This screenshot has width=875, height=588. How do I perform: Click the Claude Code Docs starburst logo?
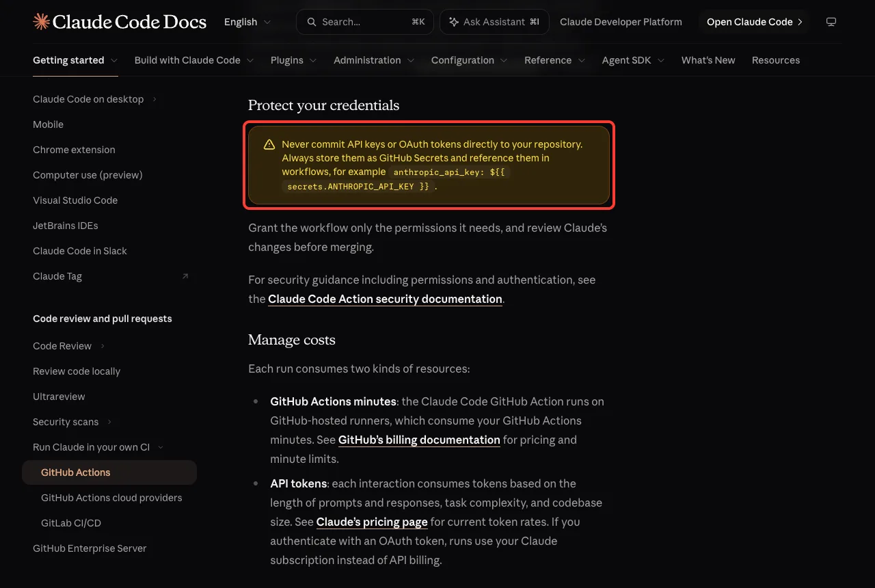pyautogui.click(x=41, y=22)
